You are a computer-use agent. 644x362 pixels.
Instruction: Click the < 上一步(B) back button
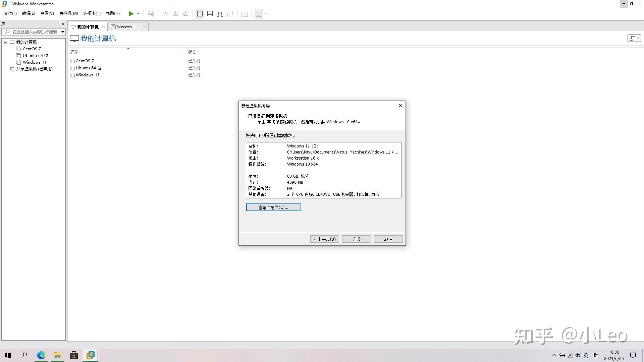coord(325,239)
